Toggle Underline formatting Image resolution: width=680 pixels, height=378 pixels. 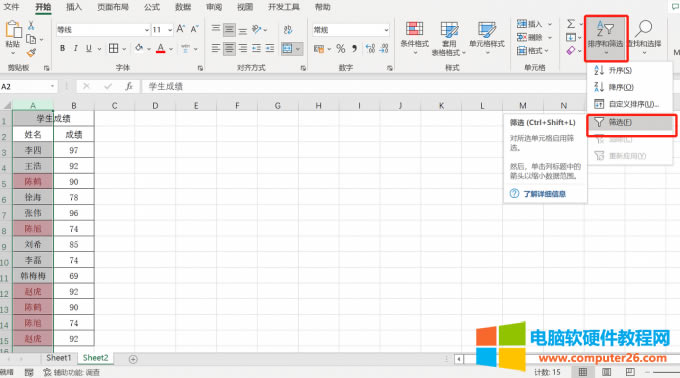(x=88, y=48)
